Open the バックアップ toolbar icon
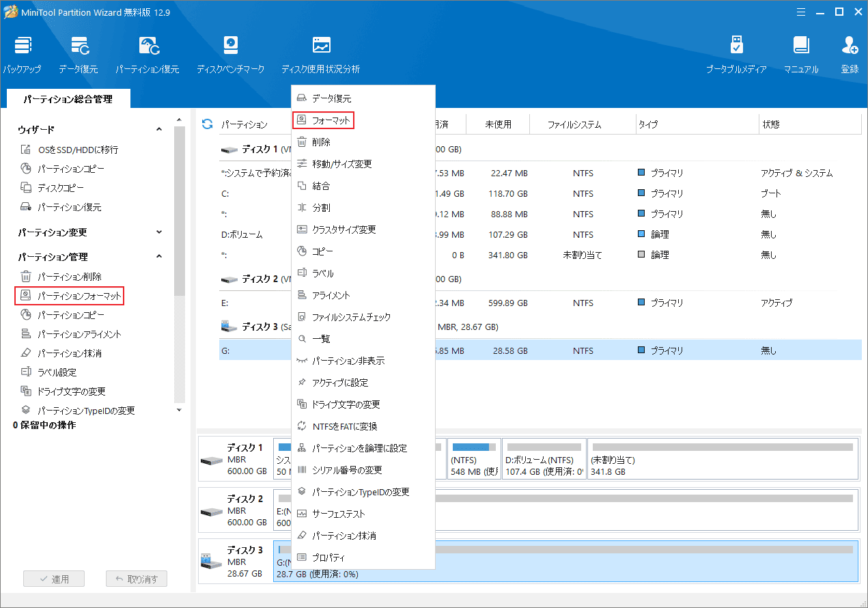Viewport: 868px width, 608px height. [x=23, y=55]
